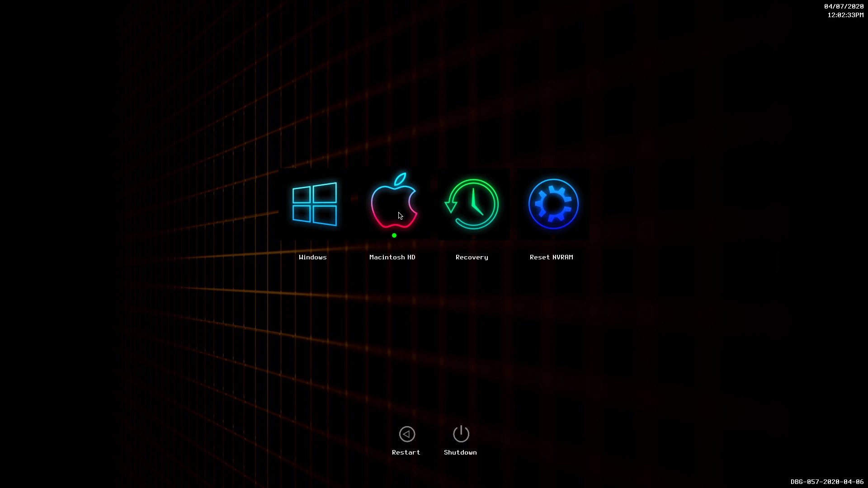Click the Macintosh HD label
The height and width of the screenshot is (488, 868).
click(392, 257)
